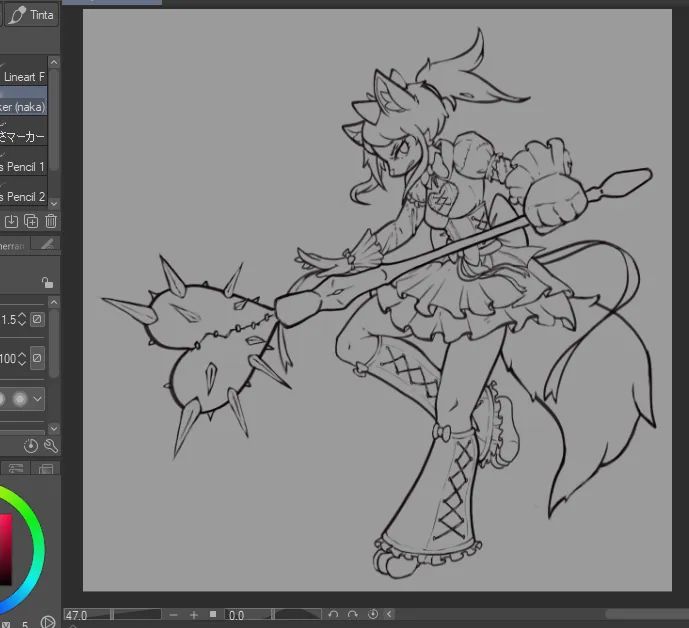Fit the canvas to screen square icon
689x628 pixels.
click(213, 614)
